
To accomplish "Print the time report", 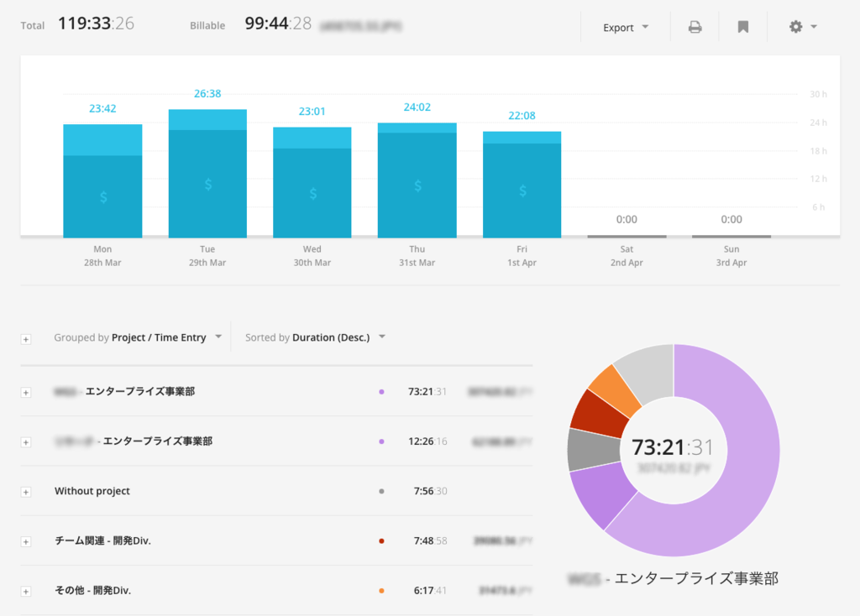I will 694,27.
